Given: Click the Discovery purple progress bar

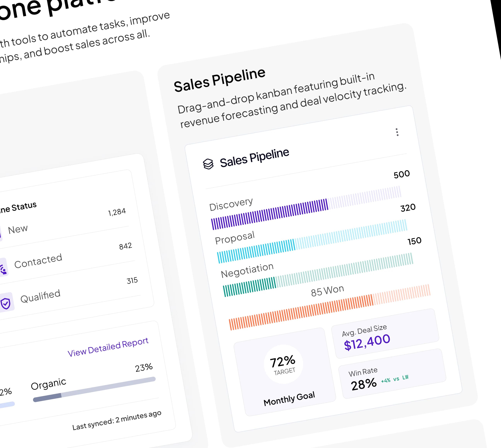Looking at the screenshot, I should pyautogui.click(x=306, y=208).
